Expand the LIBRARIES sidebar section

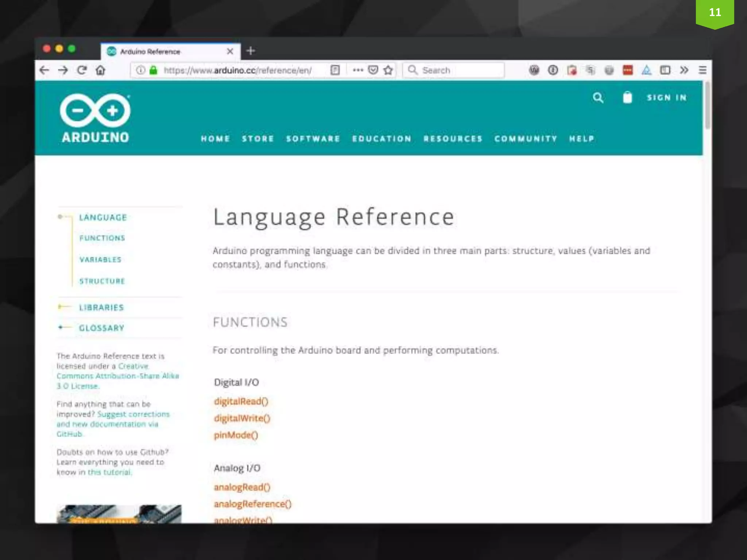(x=101, y=308)
